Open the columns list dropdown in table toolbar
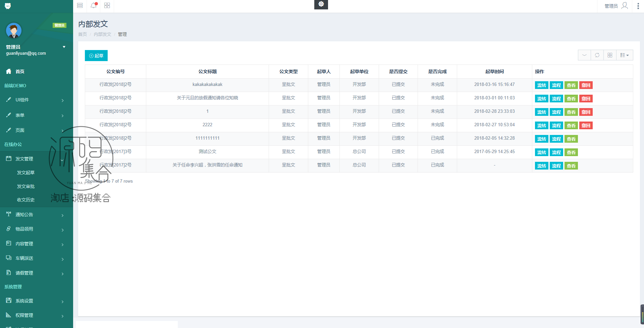The width and height of the screenshot is (644, 328). click(625, 55)
